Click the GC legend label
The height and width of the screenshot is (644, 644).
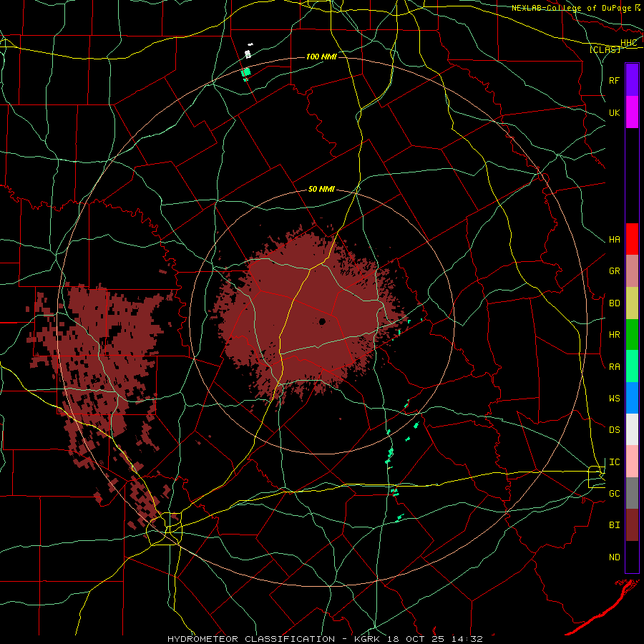coord(615,494)
